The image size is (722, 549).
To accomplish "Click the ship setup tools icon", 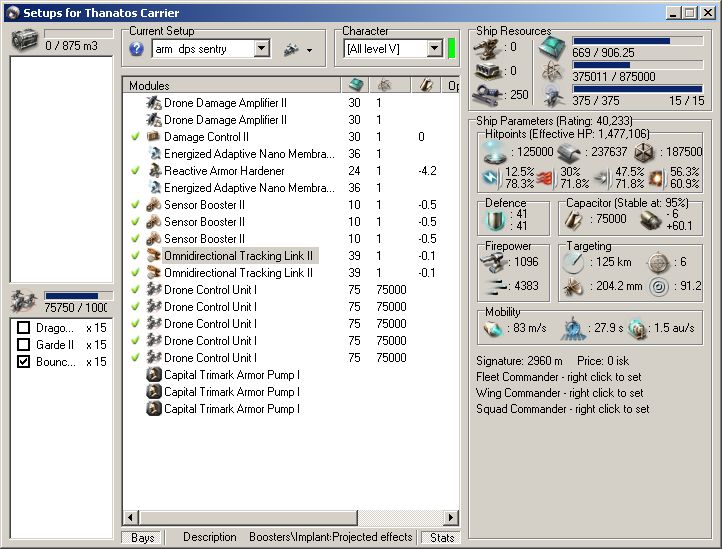I will pos(291,49).
